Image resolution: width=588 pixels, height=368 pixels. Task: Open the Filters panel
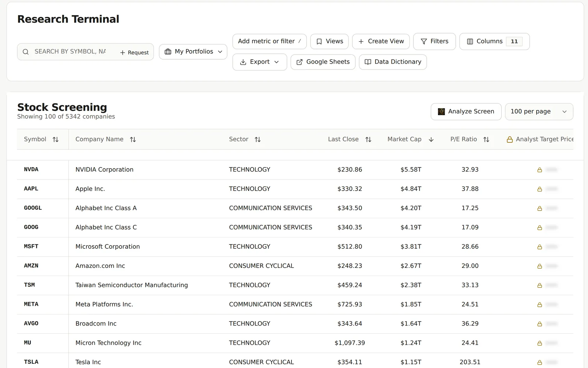click(434, 42)
